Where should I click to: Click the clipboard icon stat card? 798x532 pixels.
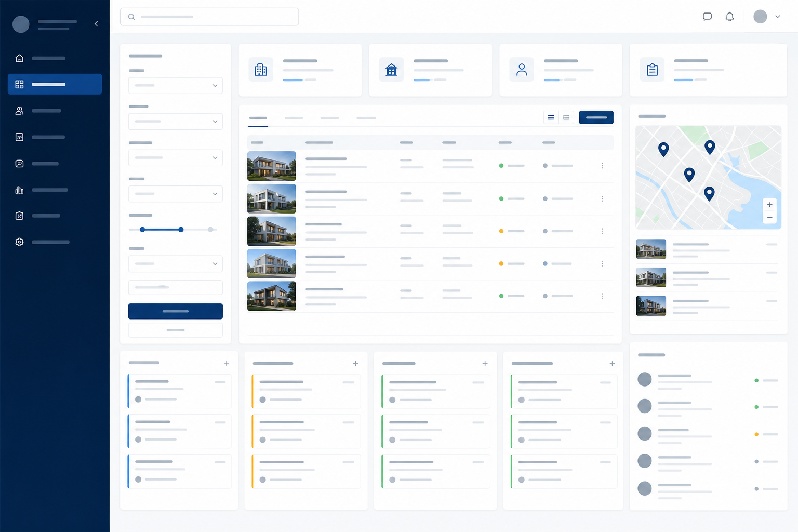(x=652, y=70)
